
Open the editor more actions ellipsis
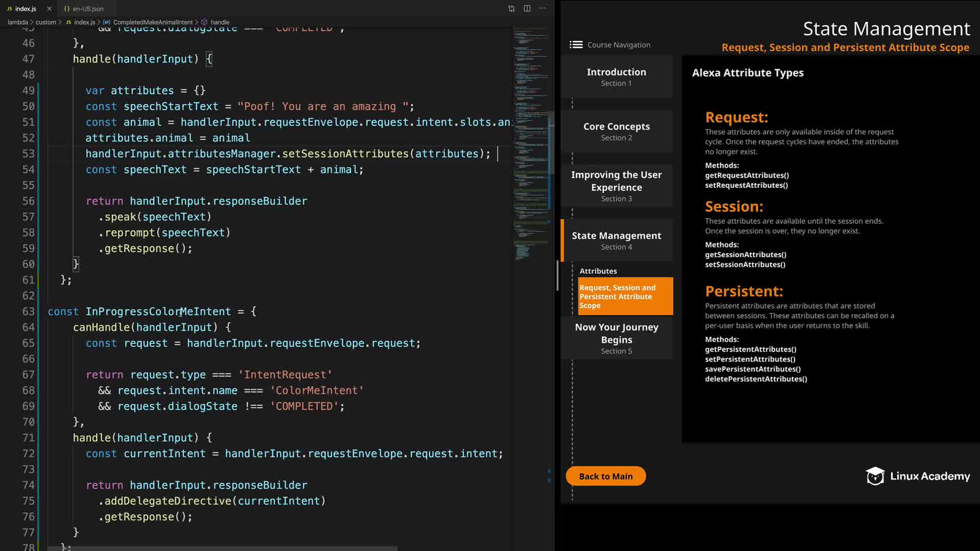(x=542, y=9)
